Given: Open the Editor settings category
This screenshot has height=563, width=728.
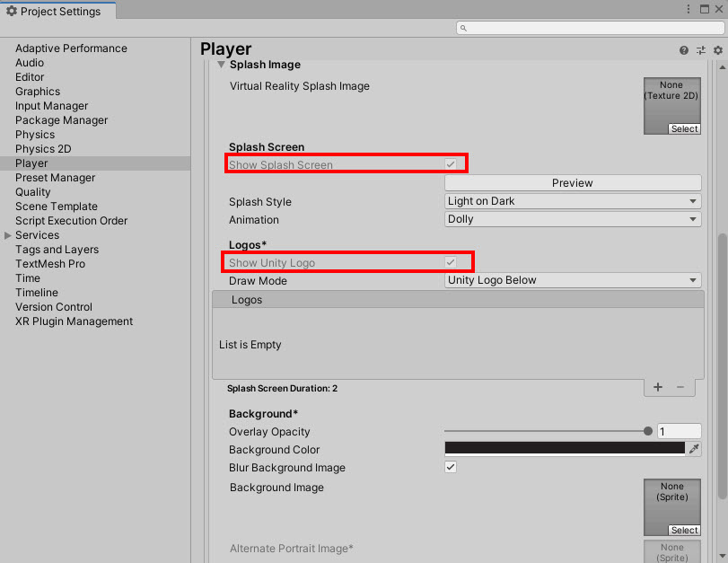Looking at the screenshot, I should point(30,77).
